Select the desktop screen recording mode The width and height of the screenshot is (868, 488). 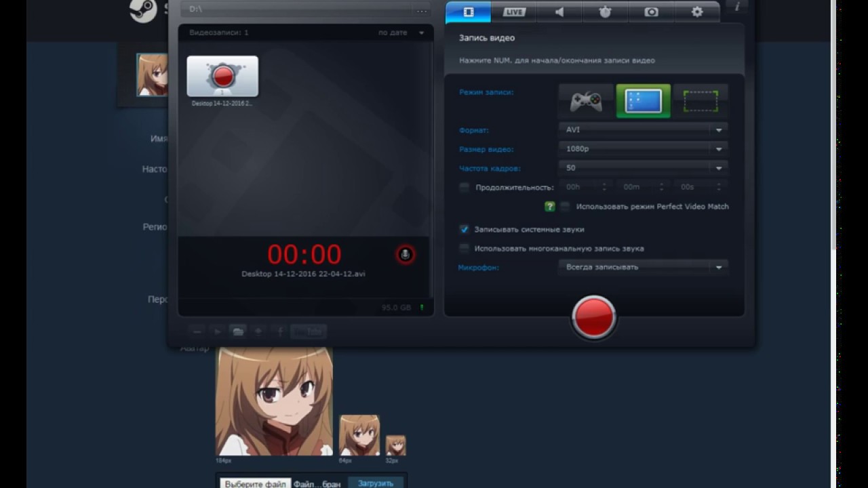(x=643, y=101)
